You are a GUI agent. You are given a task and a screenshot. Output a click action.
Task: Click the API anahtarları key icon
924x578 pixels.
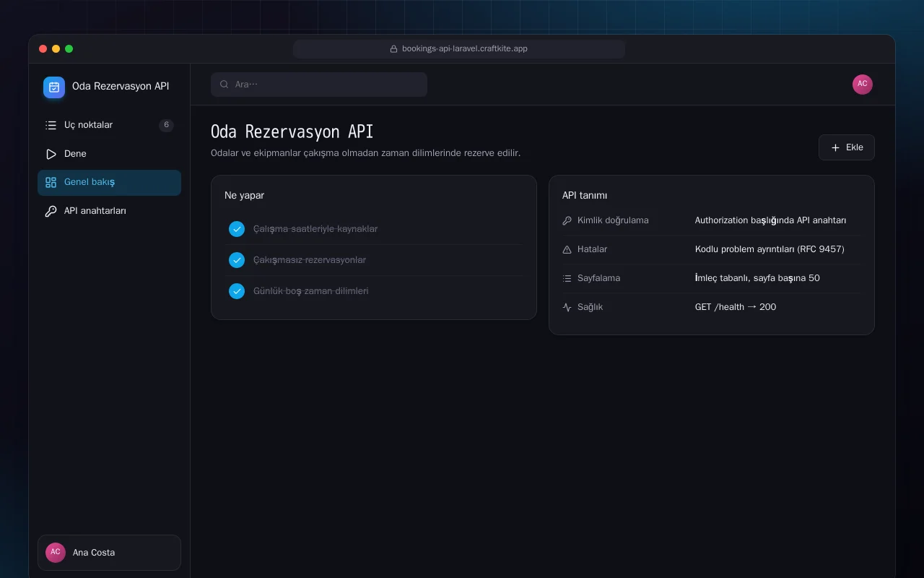[51, 212]
